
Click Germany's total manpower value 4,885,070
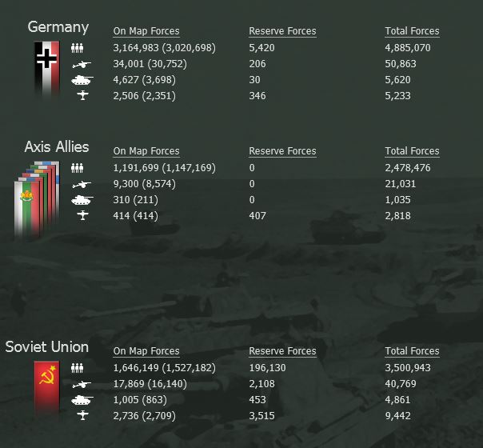[x=408, y=48]
